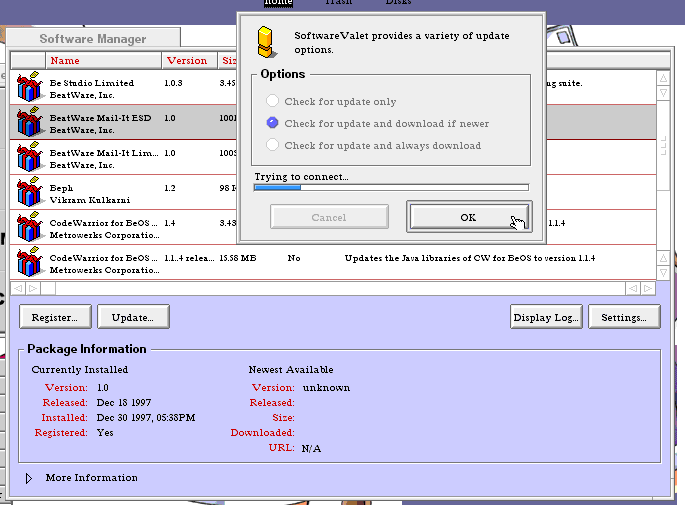Select 'Check for update and download if newer'

point(272,124)
